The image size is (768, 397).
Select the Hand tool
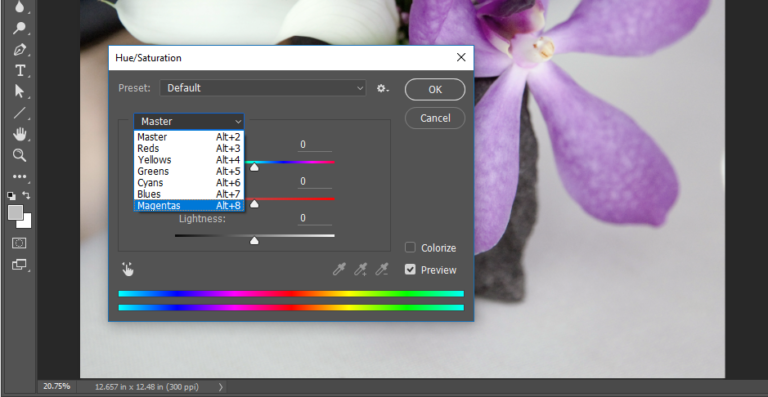tap(19, 134)
